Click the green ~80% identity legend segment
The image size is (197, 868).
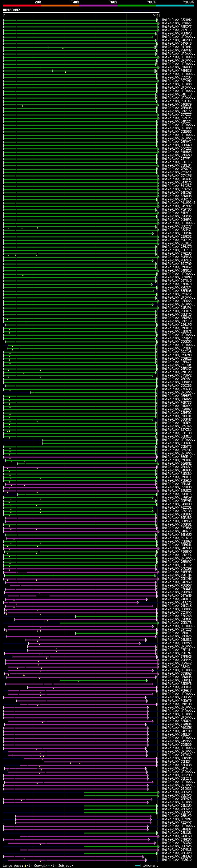pyautogui.click(x=137, y=6)
